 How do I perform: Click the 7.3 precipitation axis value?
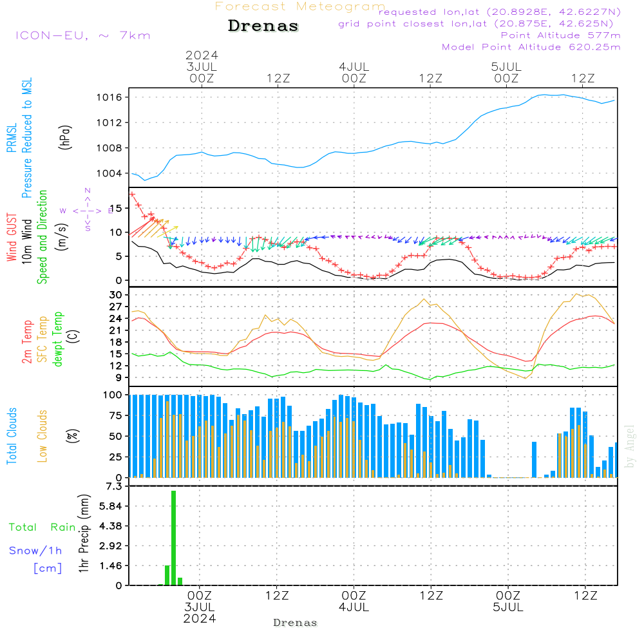click(114, 486)
